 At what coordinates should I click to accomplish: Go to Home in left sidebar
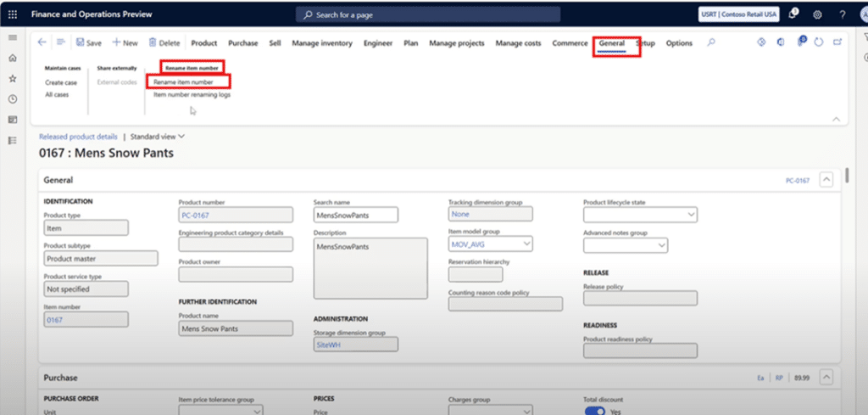[x=12, y=59]
